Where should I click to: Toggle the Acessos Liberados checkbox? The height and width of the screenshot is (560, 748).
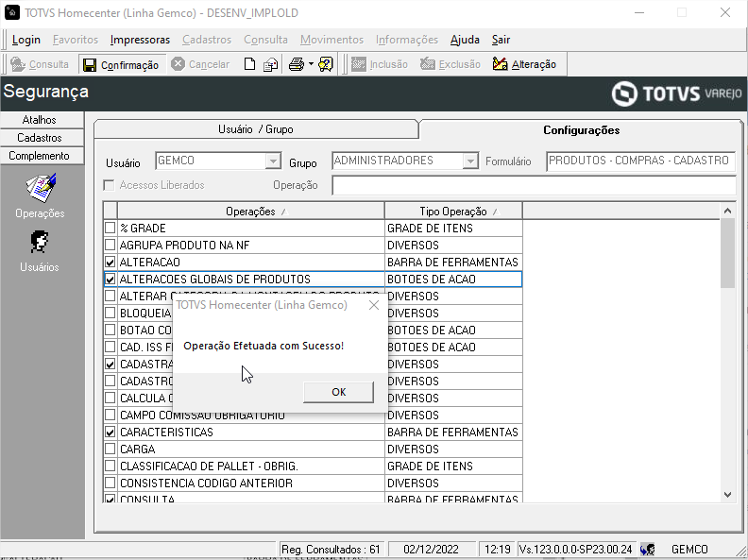click(x=110, y=185)
